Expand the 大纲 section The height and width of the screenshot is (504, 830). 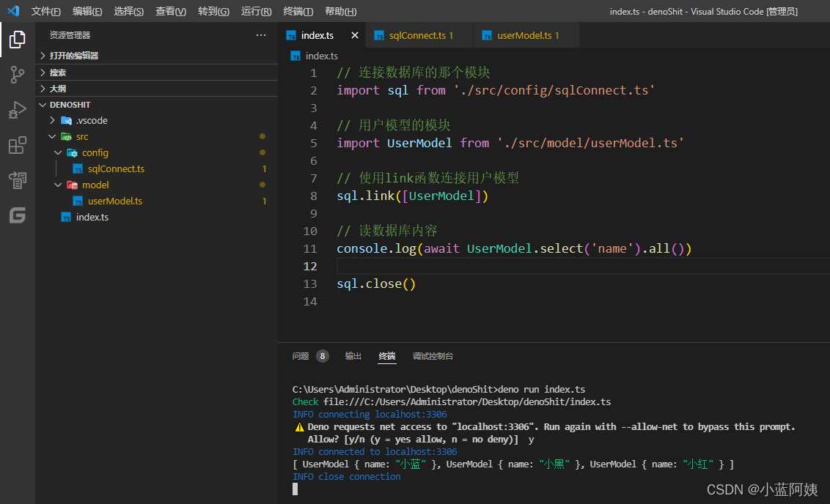pos(43,89)
